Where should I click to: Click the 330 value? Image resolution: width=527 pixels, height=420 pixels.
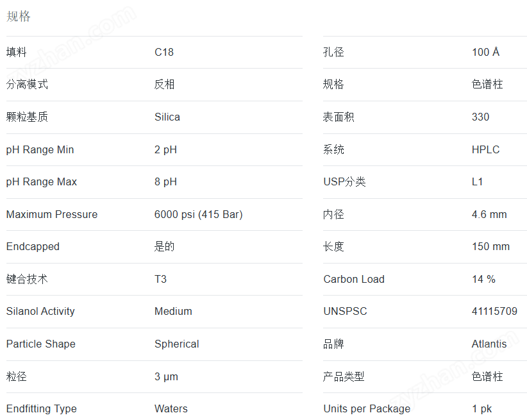tap(481, 117)
